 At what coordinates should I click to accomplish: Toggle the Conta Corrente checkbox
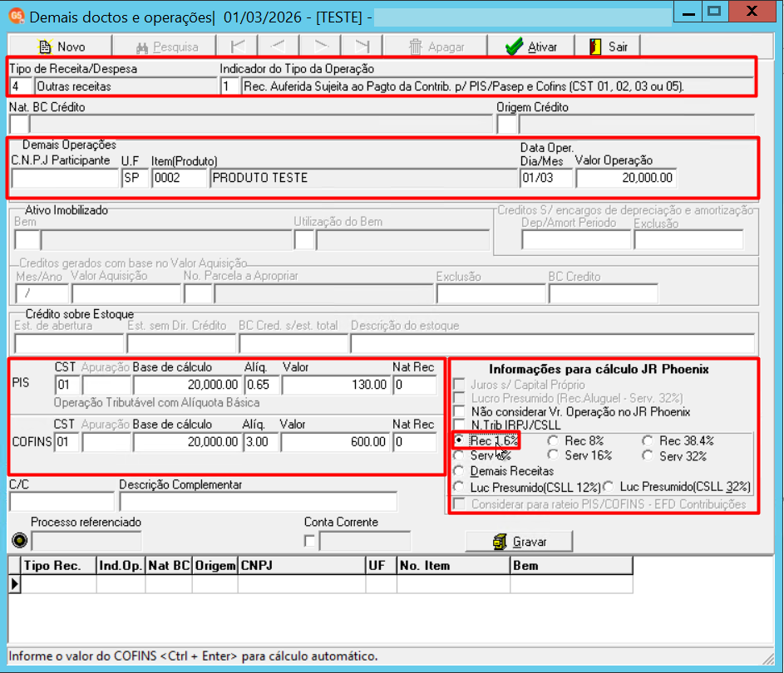(x=309, y=541)
